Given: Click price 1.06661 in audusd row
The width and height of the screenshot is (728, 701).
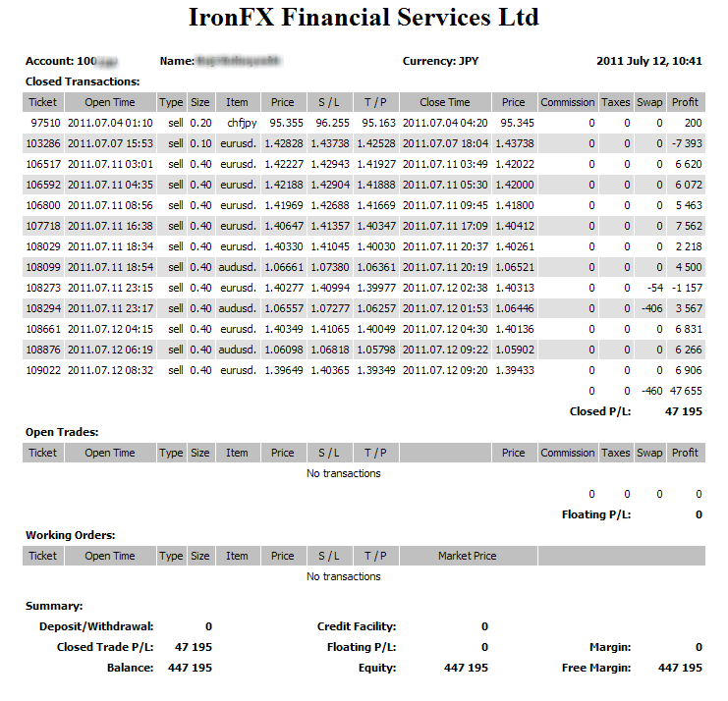Looking at the screenshot, I should [x=284, y=267].
